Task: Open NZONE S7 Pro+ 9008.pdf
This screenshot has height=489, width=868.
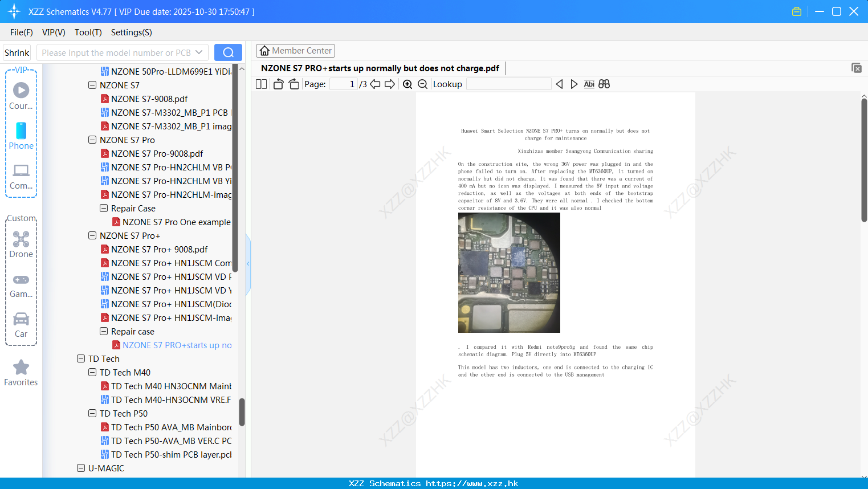Action: click(x=159, y=249)
